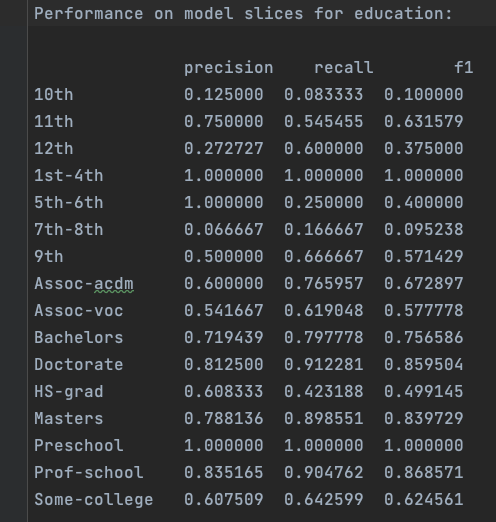Click the HS-grad precision value 0.608333
Viewport: 496px width, 522px height.
point(224,392)
